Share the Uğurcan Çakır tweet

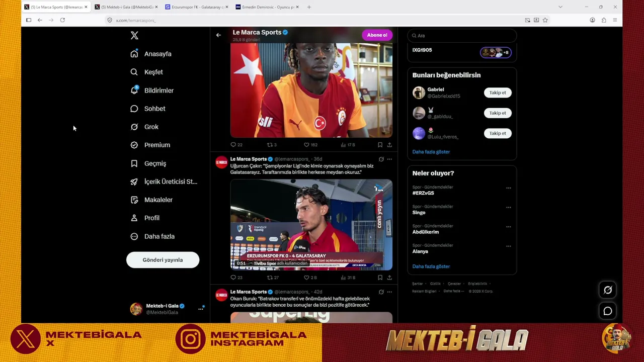pos(389,278)
